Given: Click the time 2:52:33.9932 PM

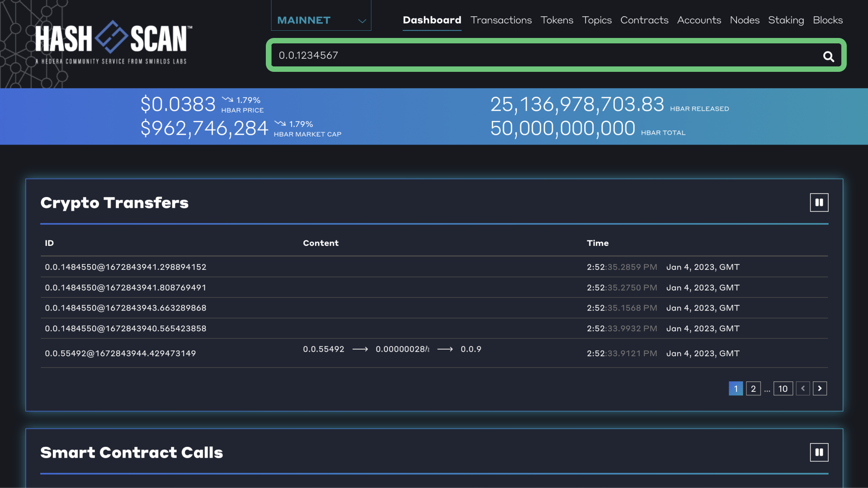Looking at the screenshot, I should point(622,328).
